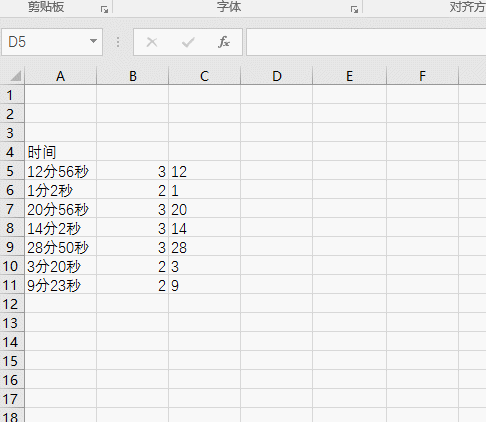
Task: Select cell B7 beside 20分56秒
Action: (133, 209)
